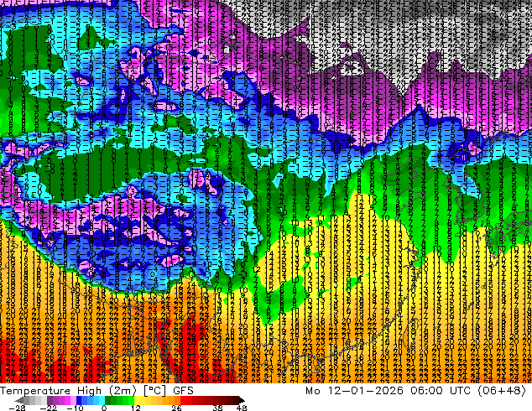Click the left gray arrow end of the legend

19,400
